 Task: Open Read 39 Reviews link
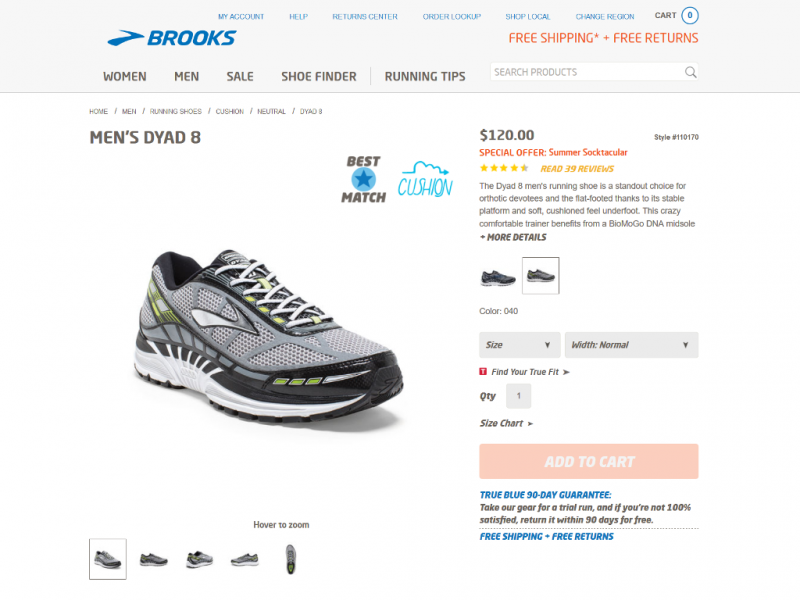577,169
